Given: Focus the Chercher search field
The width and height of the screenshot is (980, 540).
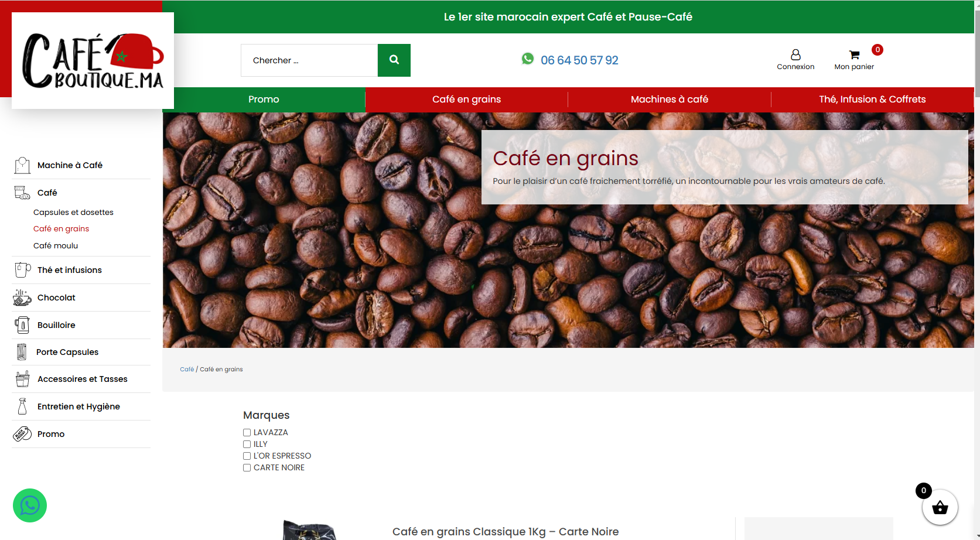Looking at the screenshot, I should coord(309,60).
